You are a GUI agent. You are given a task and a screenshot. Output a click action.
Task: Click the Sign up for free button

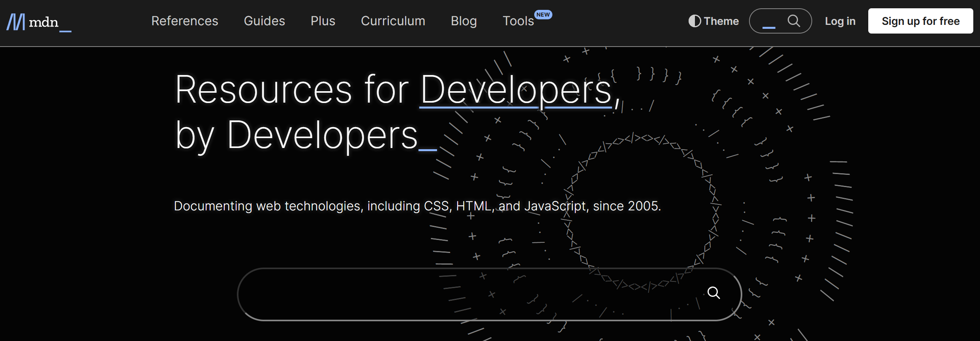920,21
